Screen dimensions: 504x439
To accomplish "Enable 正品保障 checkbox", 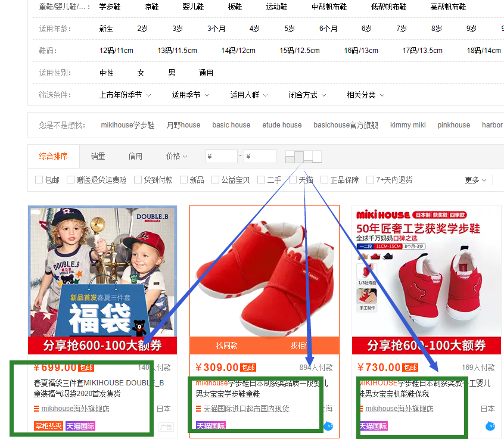I will tap(325, 180).
